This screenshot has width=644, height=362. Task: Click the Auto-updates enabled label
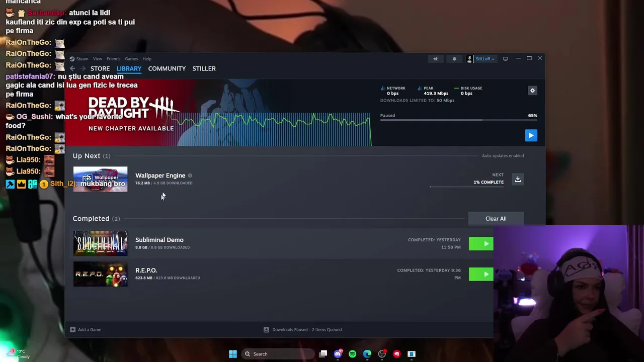click(x=503, y=156)
